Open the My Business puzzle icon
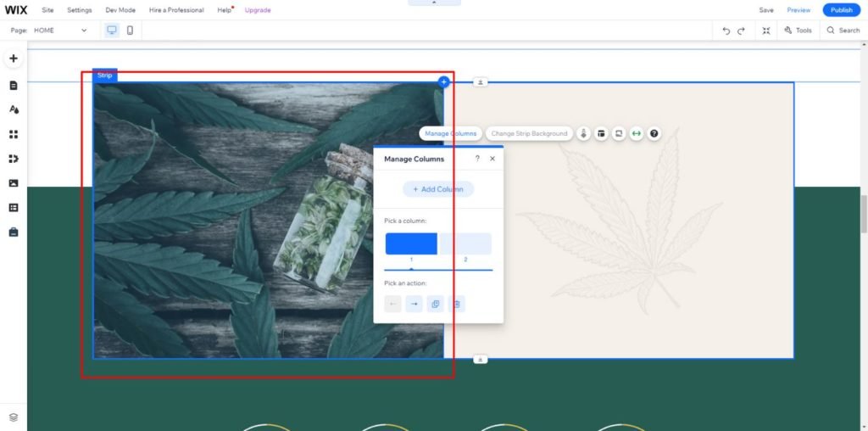This screenshot has width=868, height=431. pos(14,159)
